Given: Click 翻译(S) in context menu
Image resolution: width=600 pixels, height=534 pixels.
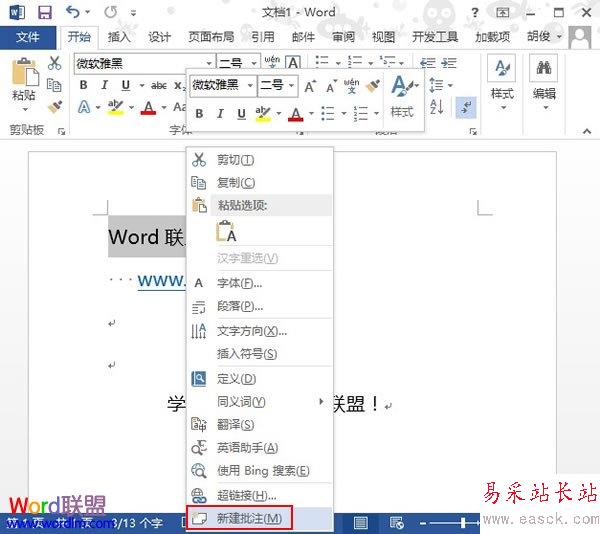Looking at the screenshot, I should click(x=260, y=425).
